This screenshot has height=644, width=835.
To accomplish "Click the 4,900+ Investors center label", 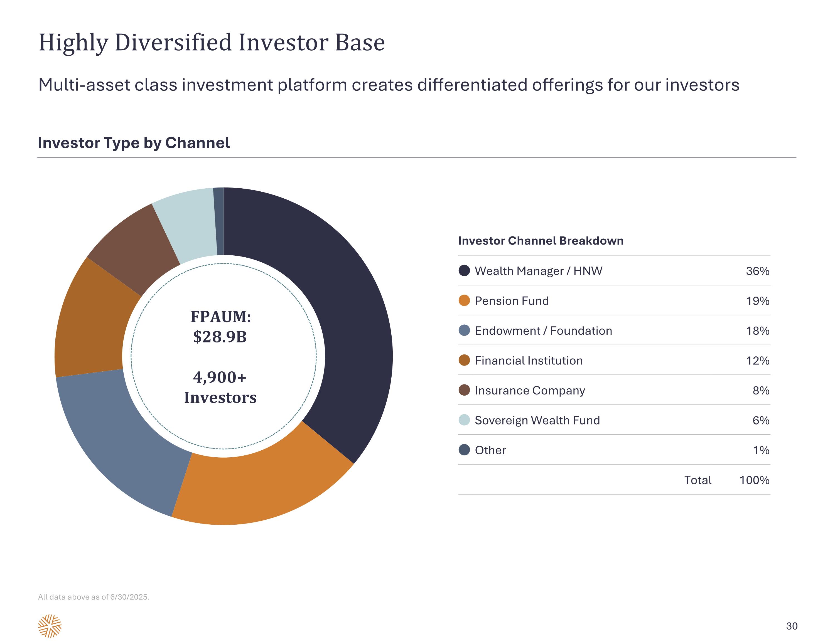I will point(220,387).
